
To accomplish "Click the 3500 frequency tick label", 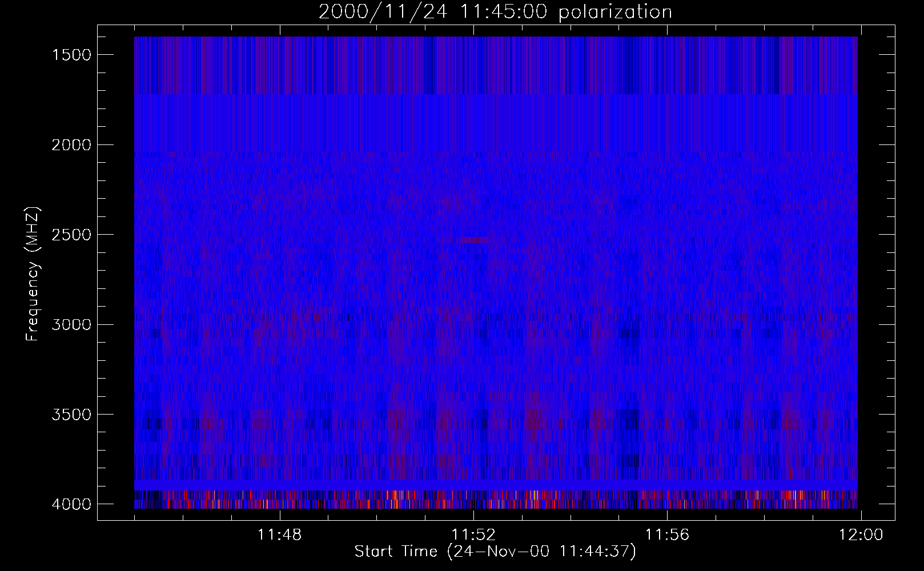I will [71, 415].
